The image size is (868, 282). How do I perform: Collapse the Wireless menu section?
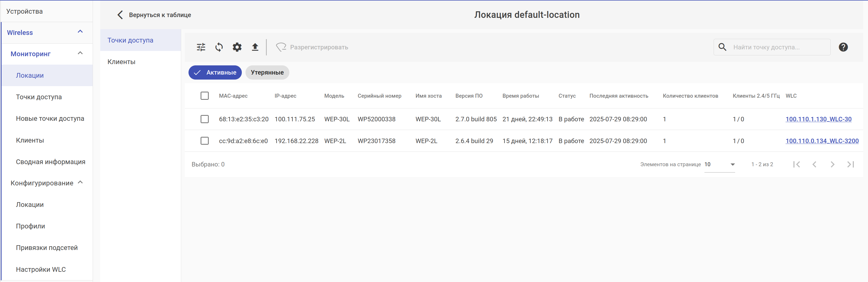click(x=80, y=32)
